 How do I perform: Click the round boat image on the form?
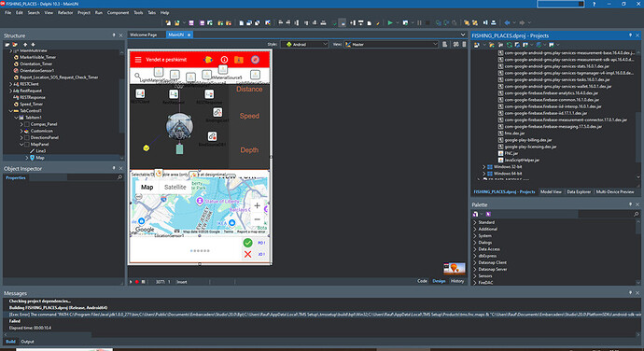(179, 126)
